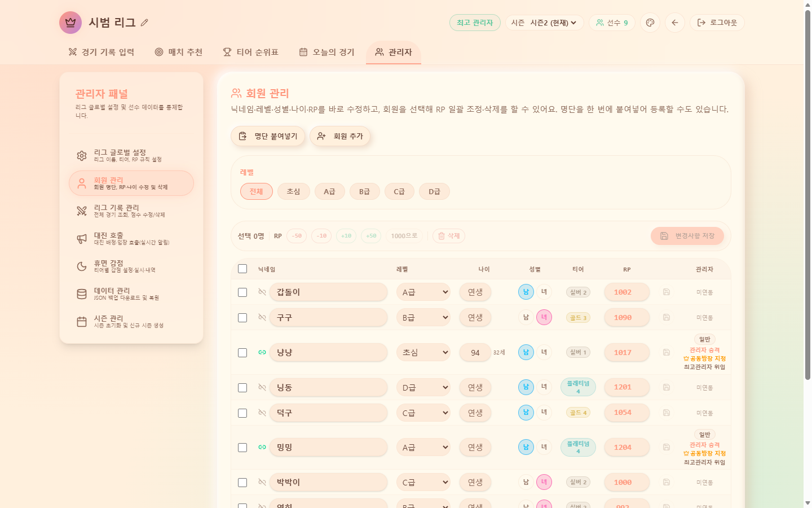Viewport: 812px width, 508px height.
Task: Click the green link icon beside 냥냥
Action: (262, 352)
